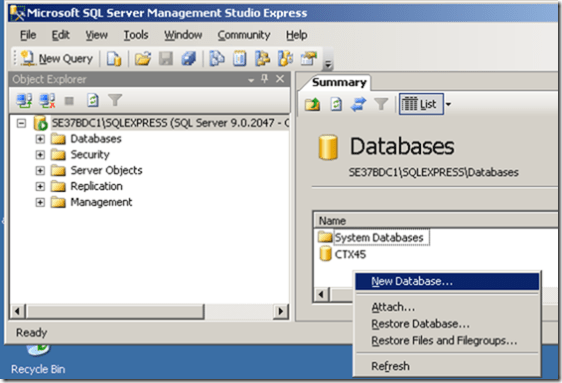The height and width of the screenshot is (383, 562).
Task: Open the main toolbar overflow options arrow
Action: [328, 64]
